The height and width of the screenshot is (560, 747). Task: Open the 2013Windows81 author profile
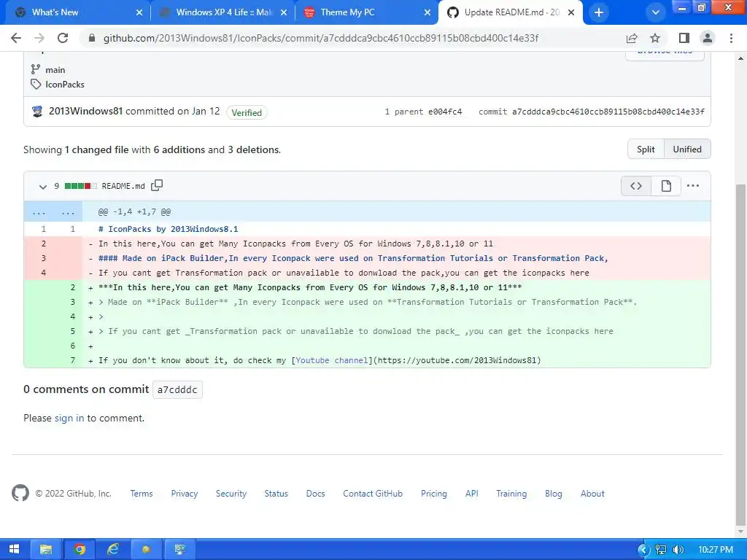click(86, 112)
